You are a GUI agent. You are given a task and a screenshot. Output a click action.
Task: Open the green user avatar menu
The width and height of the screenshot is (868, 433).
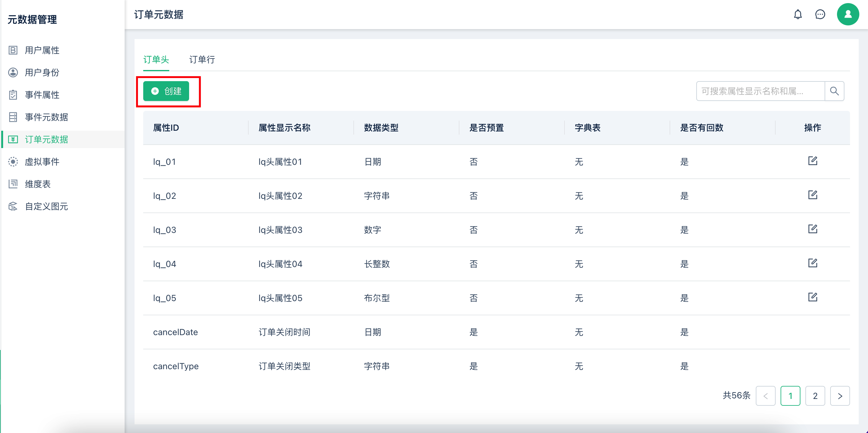[848, 15]
